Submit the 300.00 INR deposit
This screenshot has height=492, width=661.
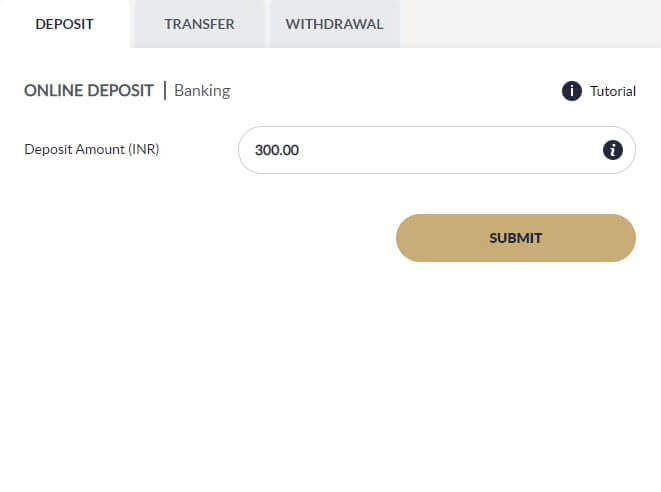(515, 238)
